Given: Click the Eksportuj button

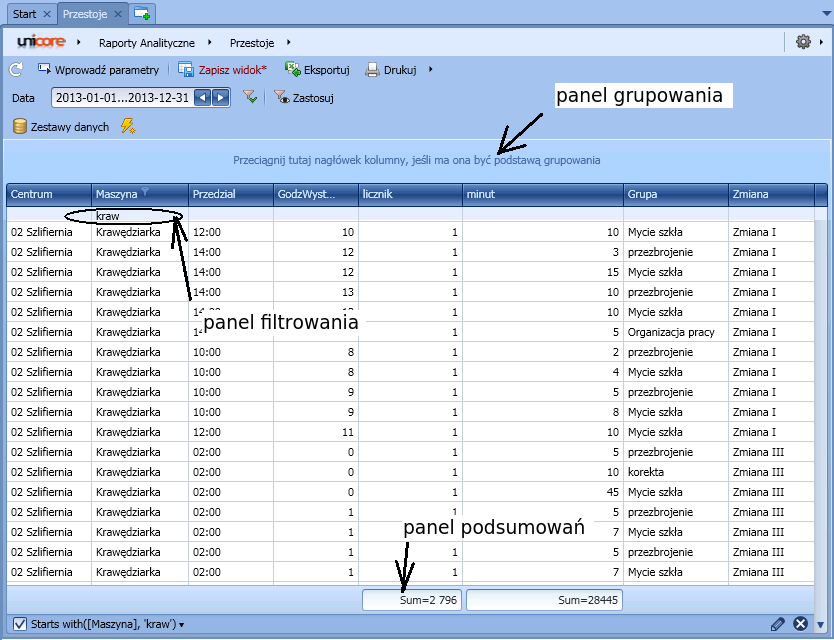Looking at the screenshot, I should 317,70.
